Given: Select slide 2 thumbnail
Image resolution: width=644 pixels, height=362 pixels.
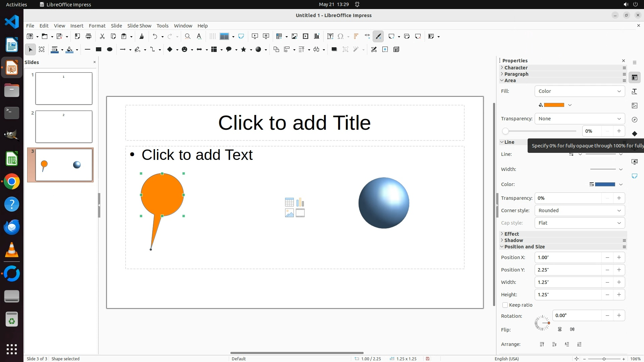Looking at the screenshot, I should [x=64, y=127].
